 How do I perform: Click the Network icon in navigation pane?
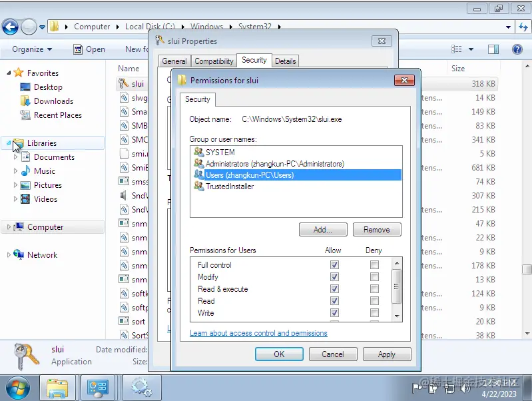(19, 254)
